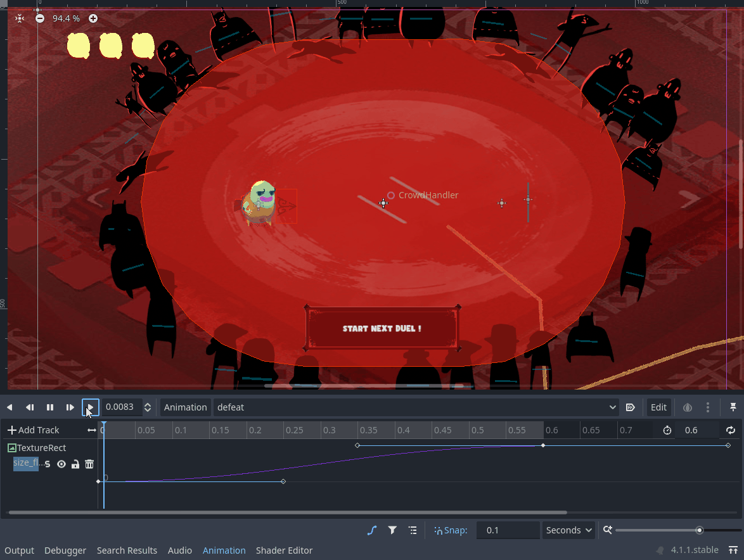
Task: Open the Debugger tab
Action: click(x=65, y=550)
